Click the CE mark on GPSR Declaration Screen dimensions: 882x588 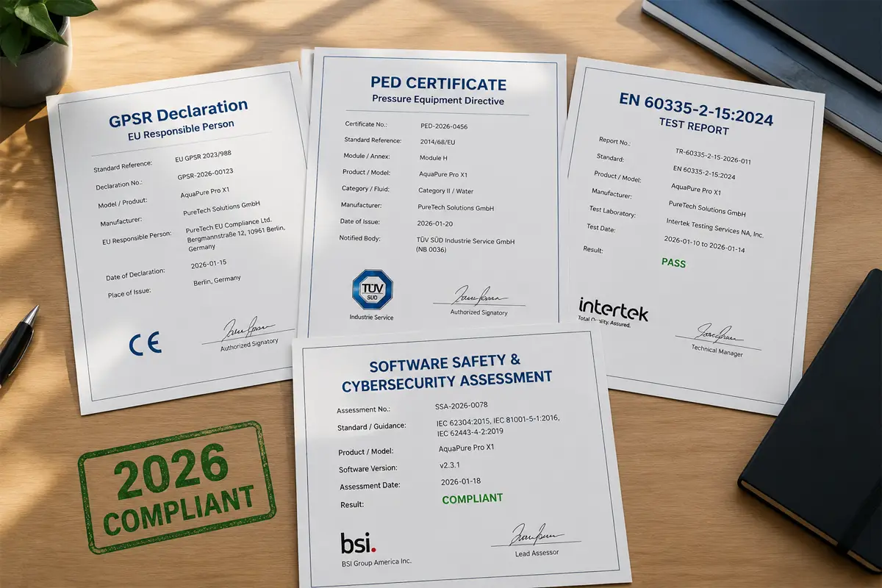click(145, 343)
